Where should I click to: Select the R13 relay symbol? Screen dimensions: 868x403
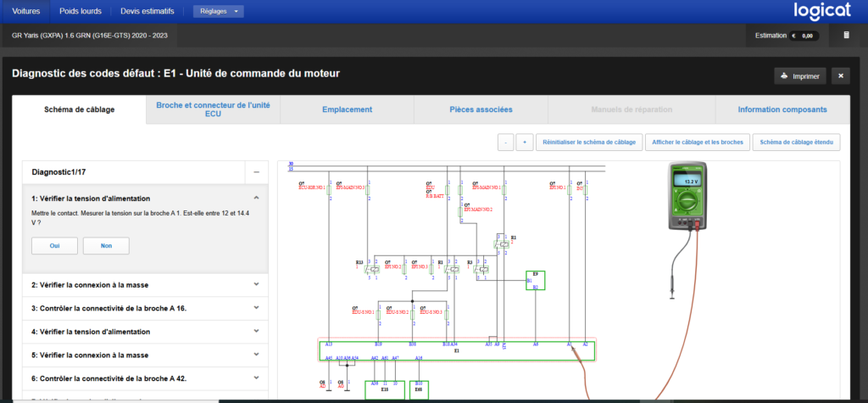tap(370, 270)
